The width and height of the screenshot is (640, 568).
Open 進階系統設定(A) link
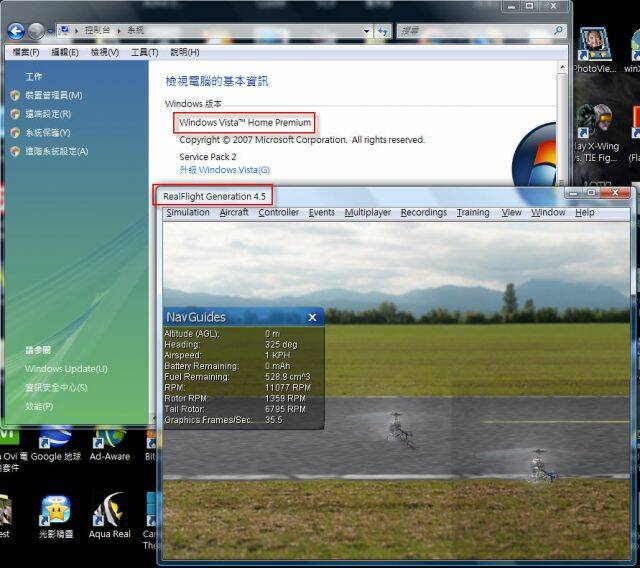[57, 151]
